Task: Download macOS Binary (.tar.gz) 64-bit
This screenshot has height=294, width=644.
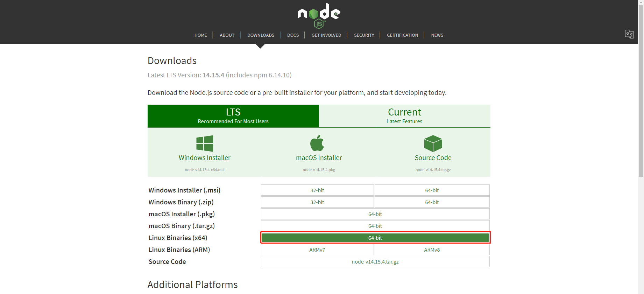Action: (375, 226)
